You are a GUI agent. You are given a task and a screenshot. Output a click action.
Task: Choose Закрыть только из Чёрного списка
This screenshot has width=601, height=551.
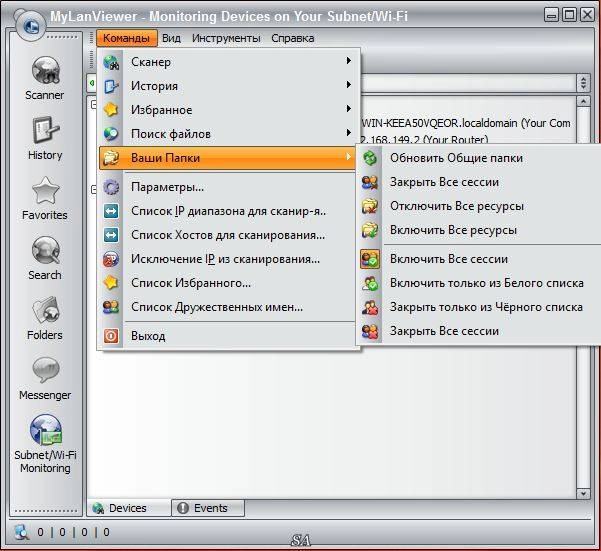(x=479, y=307)
